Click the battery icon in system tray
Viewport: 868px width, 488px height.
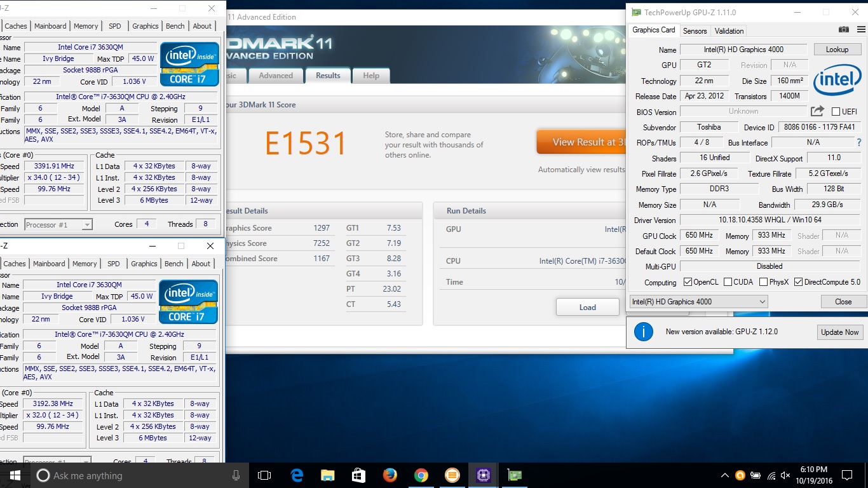756,475
